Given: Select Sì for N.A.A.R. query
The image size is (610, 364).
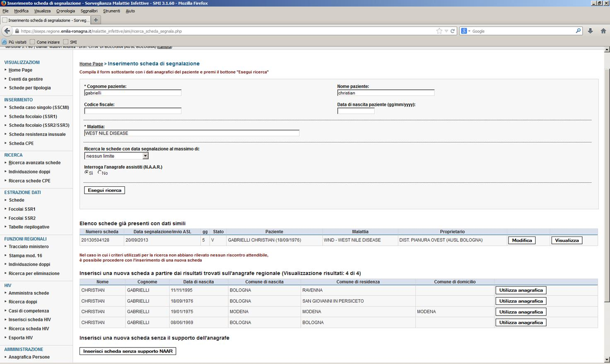Looking at the screenshot, I should 87,172.
